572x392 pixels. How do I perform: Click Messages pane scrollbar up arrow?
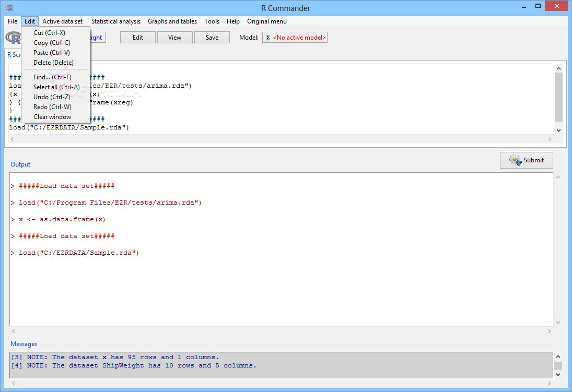click(558, 357)
